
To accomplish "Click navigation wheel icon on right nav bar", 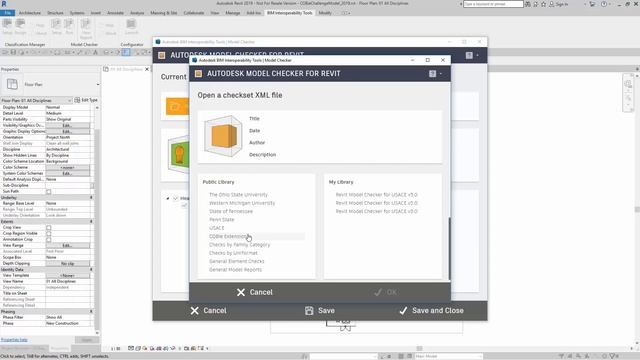I will click(628, 84).
